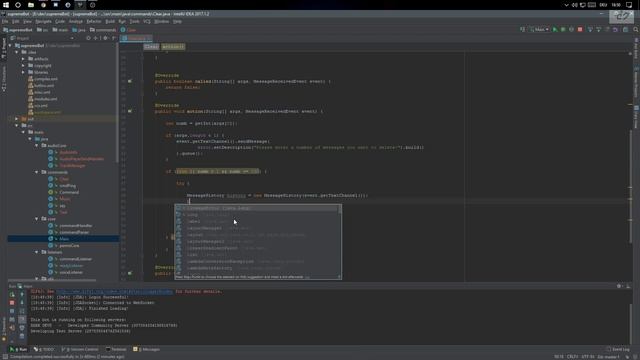The image size is (640, 360).
Task: Open the Project panel settings gear
Action: click(x=105, y=38)
